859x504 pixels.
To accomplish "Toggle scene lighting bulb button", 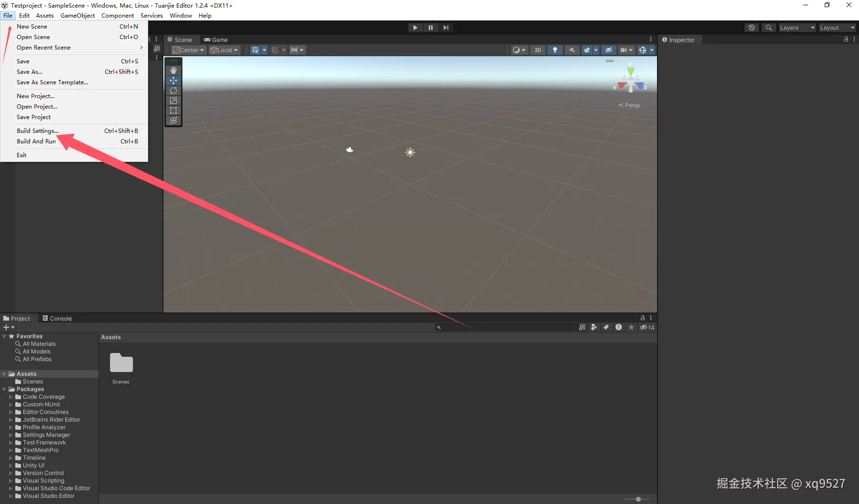I will pos(555,50).
